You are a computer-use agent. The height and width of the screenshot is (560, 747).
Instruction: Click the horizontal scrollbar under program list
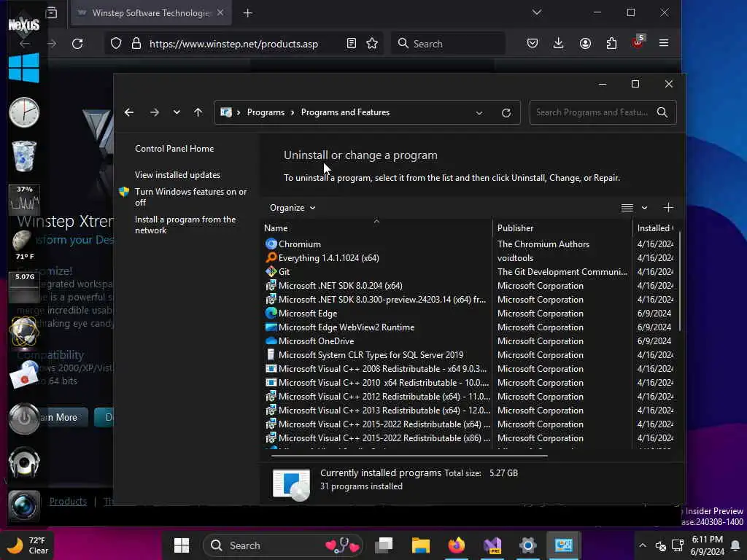tap(409, 456)
